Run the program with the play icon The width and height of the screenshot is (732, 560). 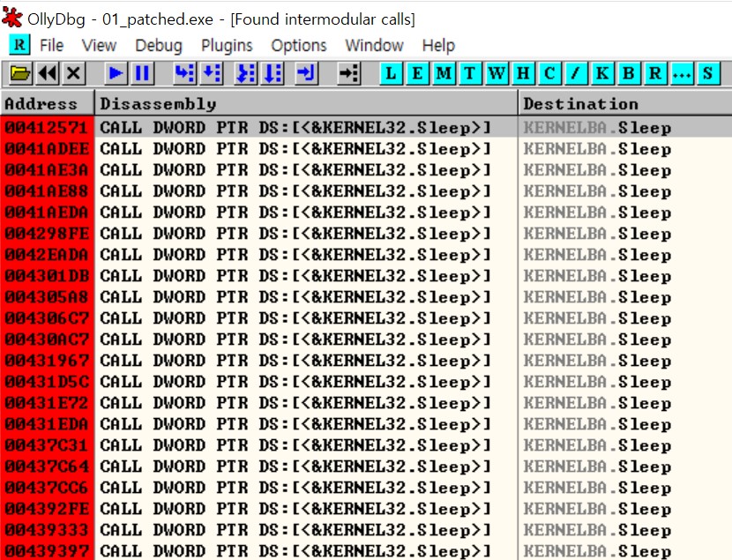click(x=115, y=74)
